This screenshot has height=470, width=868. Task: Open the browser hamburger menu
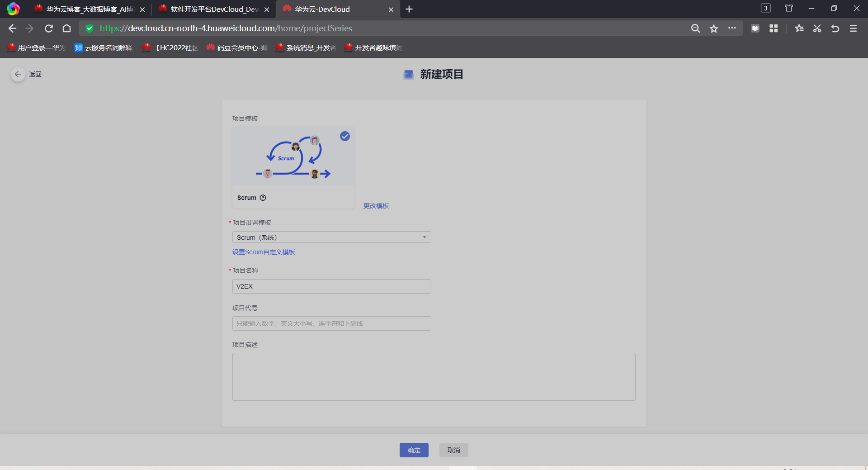click(x=854, y=28)
